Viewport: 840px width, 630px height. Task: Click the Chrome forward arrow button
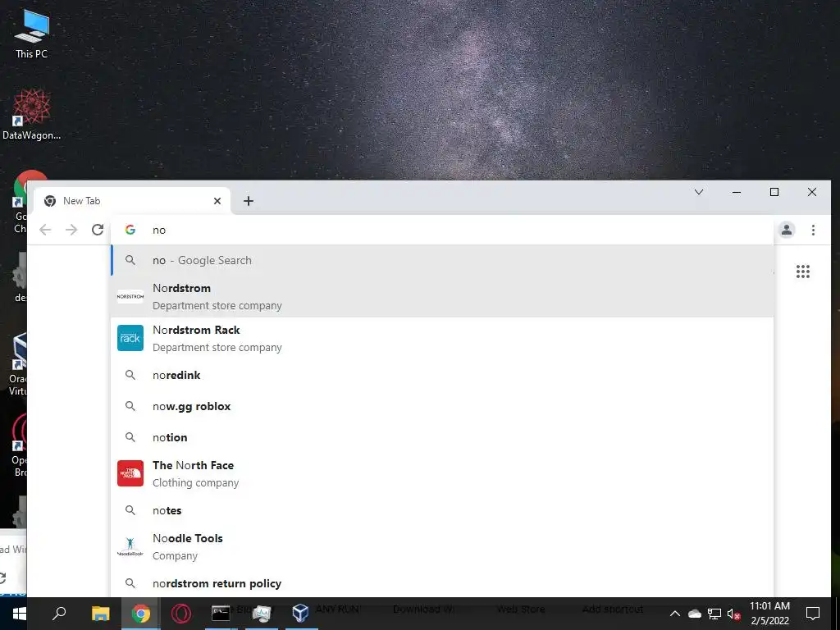click(x=71, y=230)
